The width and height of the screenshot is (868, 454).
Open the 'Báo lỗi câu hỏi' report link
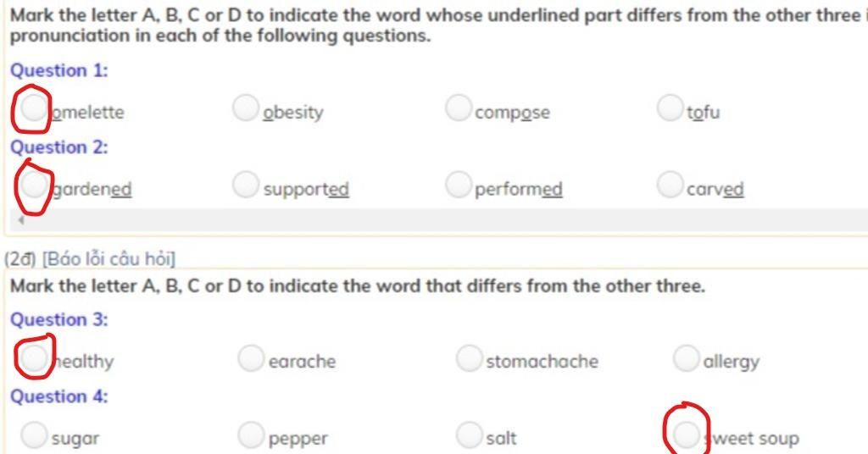click(x=108, y=259)
